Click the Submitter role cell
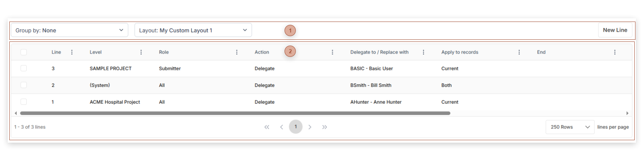 pyautogui.click(x=170, y=68)
